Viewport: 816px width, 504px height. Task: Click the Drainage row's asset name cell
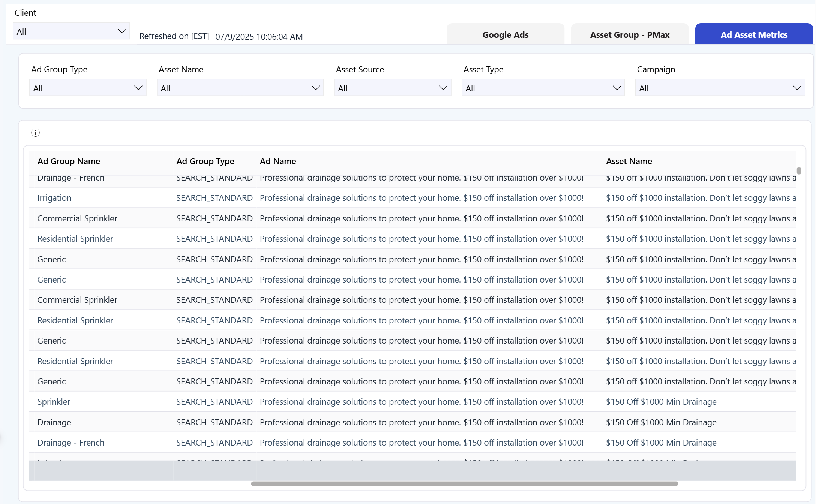click(x=661, y=422)
